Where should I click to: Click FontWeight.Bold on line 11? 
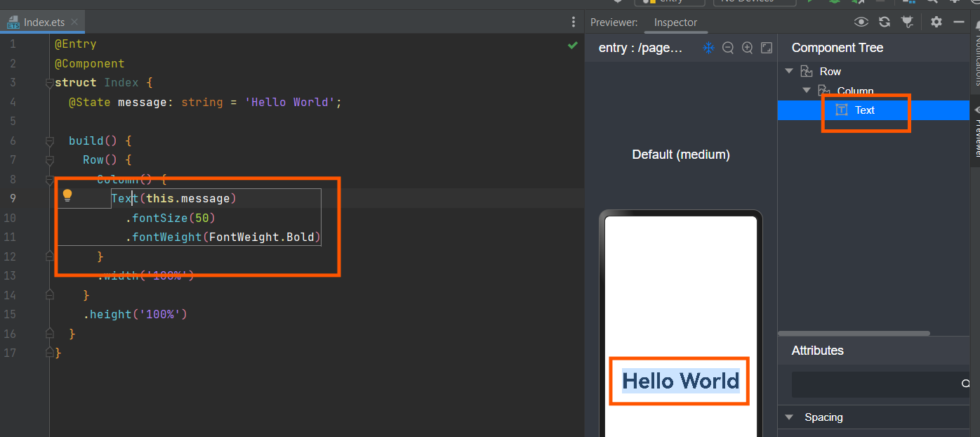tap(261, 237)
